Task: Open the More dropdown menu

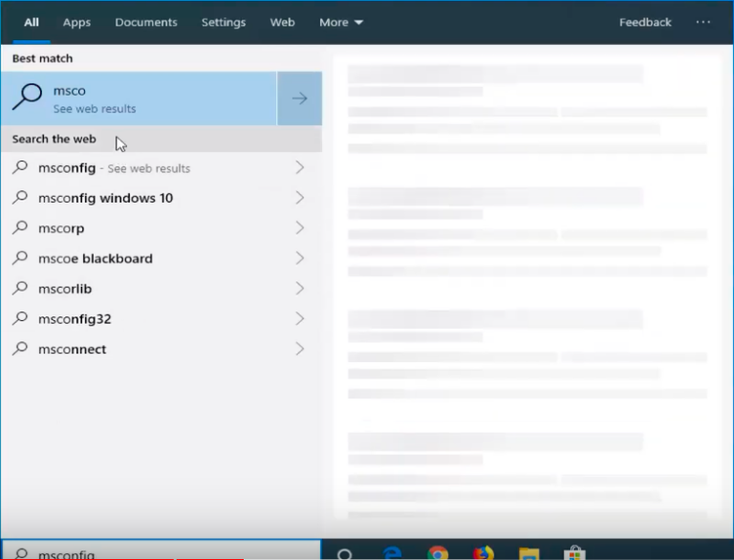Action: [340, 22]
